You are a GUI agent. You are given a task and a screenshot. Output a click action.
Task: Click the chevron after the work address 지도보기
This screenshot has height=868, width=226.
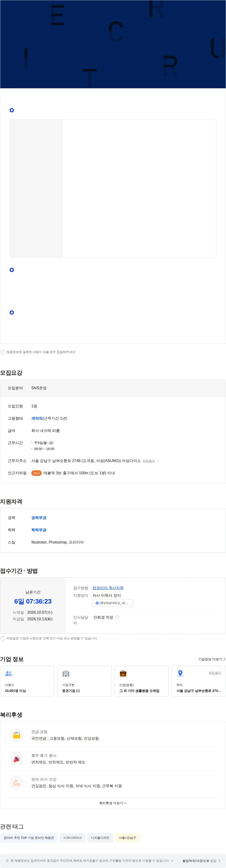coord(158,461)
